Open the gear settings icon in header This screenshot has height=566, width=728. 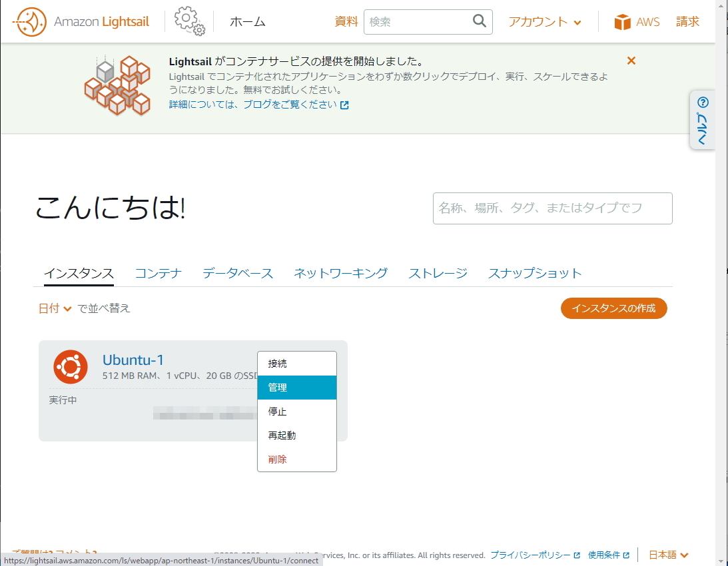pos(189,21)
